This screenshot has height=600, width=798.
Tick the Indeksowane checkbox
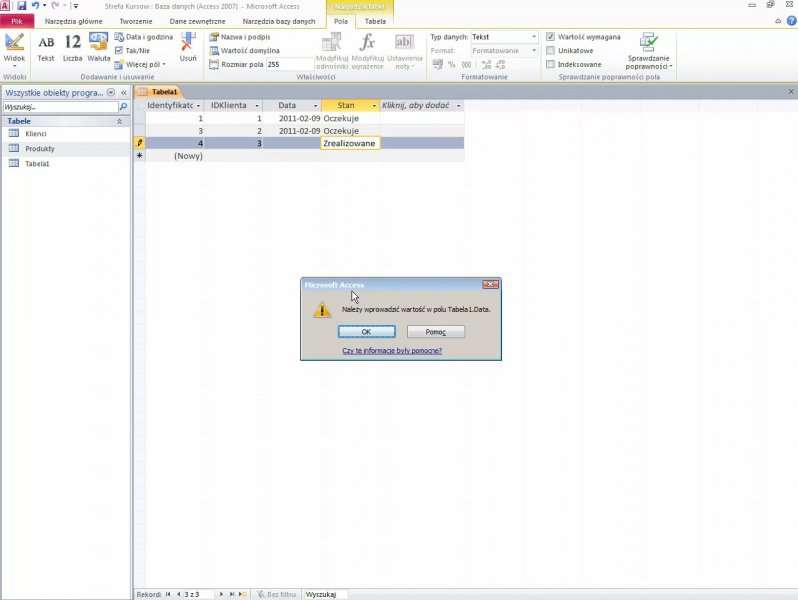[551, 64]
